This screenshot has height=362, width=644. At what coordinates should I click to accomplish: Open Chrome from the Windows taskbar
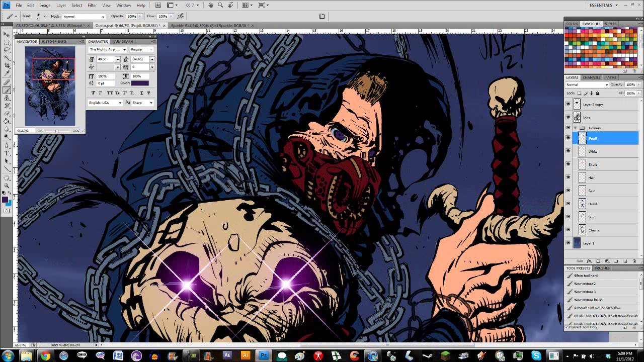[45, 355]
